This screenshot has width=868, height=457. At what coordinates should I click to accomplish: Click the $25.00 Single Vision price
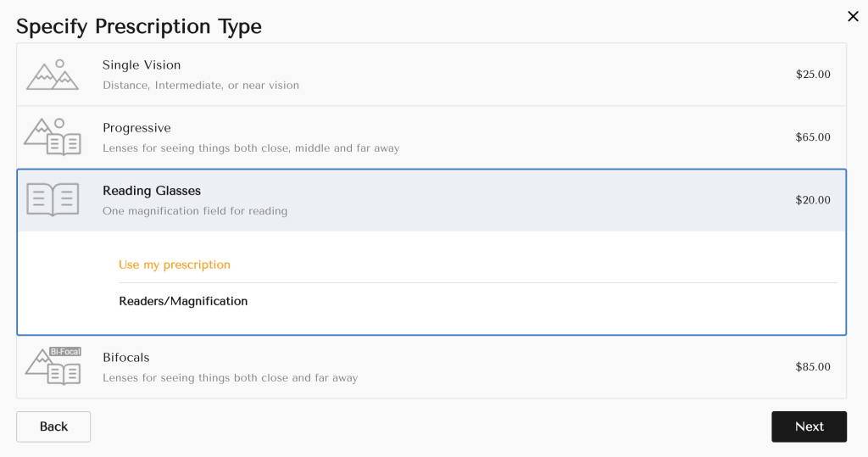click(813, 75)
